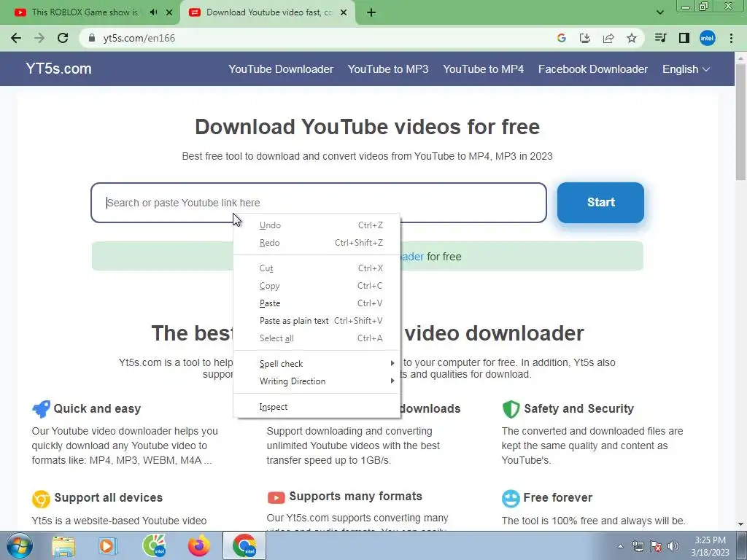Launch Firefox from the taskbar
The width and height of the screenshot is (747, 560).
[x=199, y=545]
